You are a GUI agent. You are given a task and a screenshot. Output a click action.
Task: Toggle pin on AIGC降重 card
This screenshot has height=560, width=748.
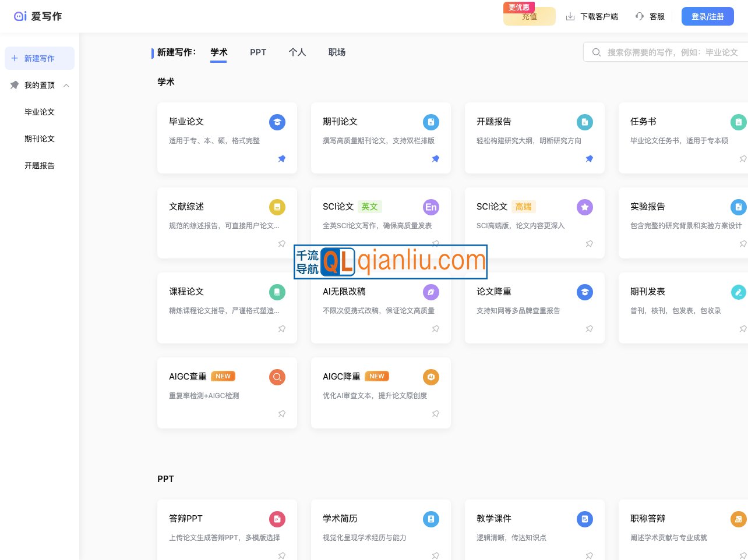click(436, 414)
